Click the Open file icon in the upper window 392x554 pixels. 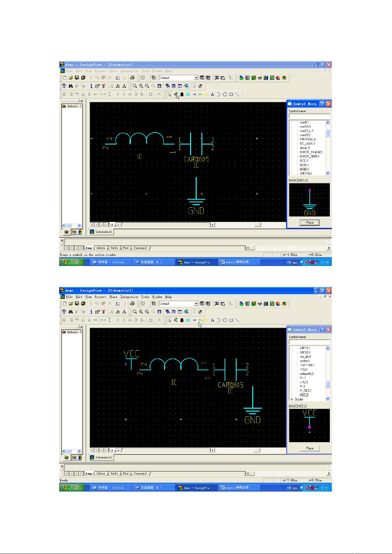pos(71,78)
